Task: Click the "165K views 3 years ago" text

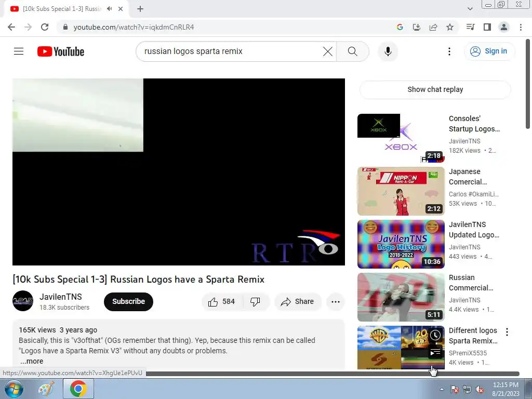Action: pos(58,330)
